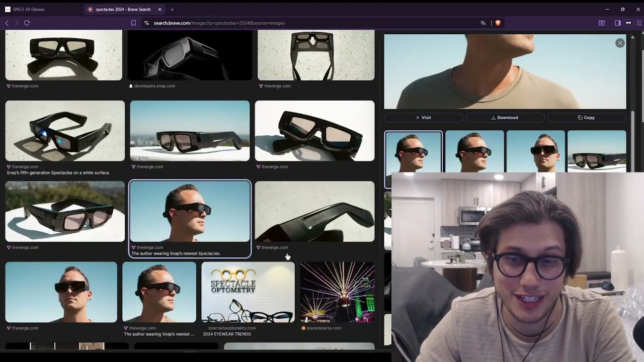This screenshot has height=362, width=644.
Task: Open bottom-left image of man facing forward
Action: point(61,292)
